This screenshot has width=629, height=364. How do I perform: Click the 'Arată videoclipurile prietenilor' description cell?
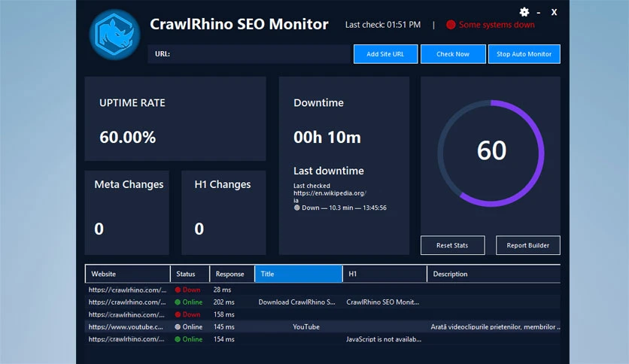pyautogui.click(x=495, y=326)
